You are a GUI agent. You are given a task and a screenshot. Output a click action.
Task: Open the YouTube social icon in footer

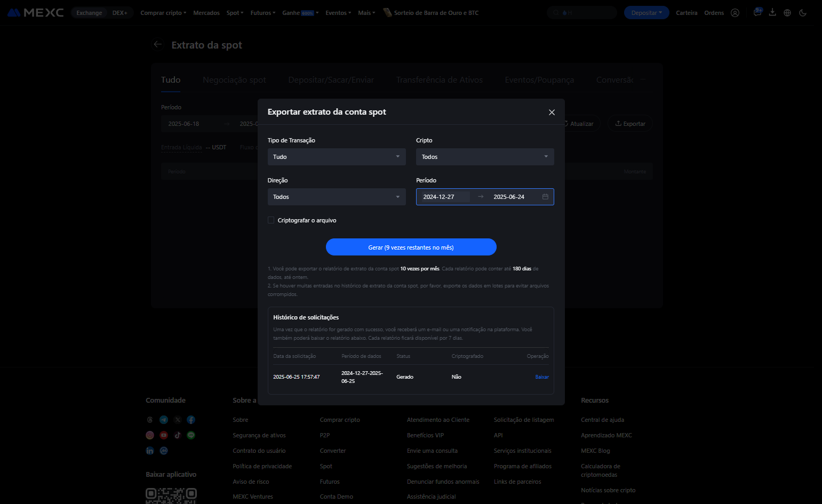pyautogui.click(x=164, y=435)
